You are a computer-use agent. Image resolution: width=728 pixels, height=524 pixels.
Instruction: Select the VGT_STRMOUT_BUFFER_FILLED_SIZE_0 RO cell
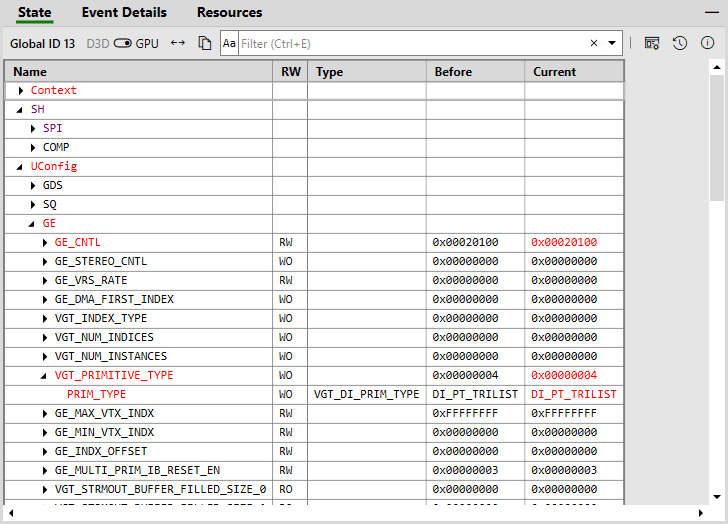[286, 490]
